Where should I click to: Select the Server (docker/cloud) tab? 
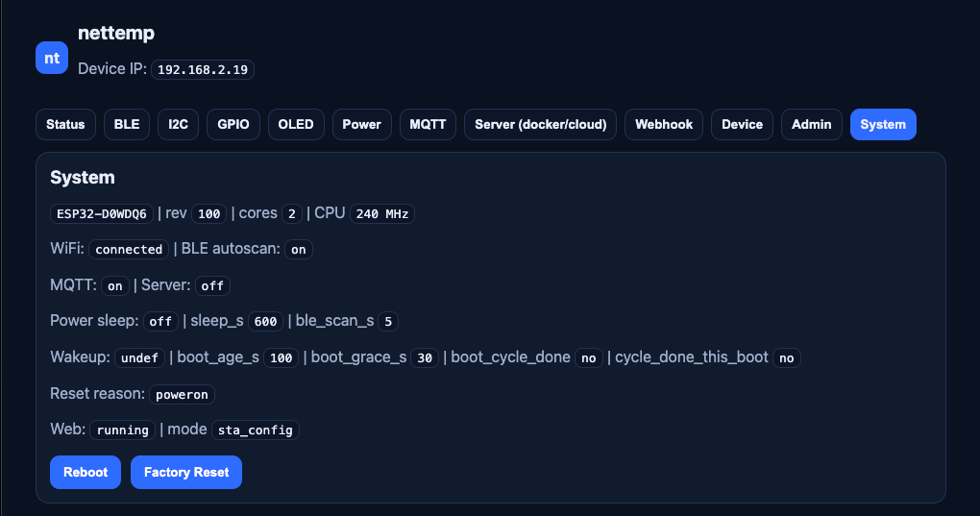[541, 125]
